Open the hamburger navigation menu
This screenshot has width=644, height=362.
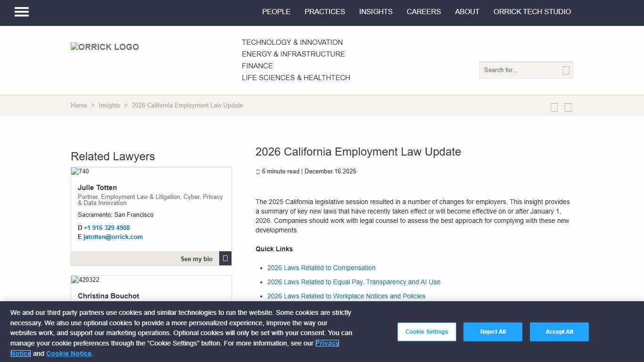tap(22, 12)
